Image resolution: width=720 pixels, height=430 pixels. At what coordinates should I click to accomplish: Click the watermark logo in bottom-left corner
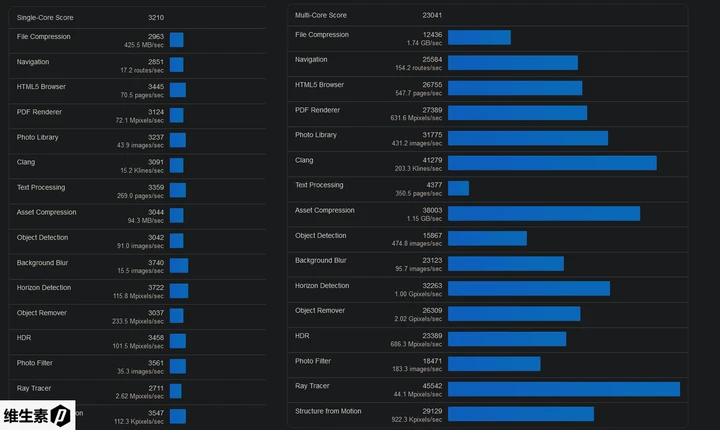(x=39, y=414)
